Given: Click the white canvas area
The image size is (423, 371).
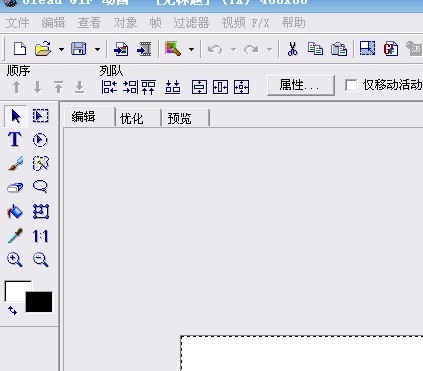Looking at the screenshot, I should click(x=302, y=354).
